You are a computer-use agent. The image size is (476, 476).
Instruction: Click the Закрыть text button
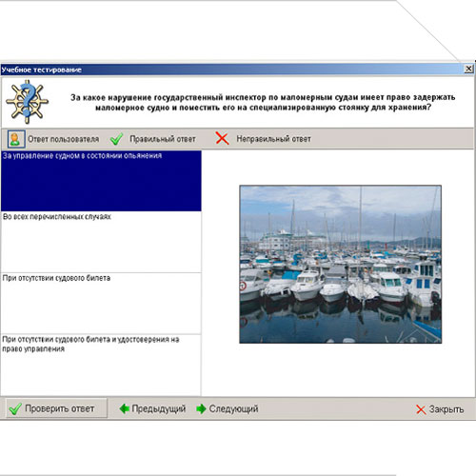[446, 409]
